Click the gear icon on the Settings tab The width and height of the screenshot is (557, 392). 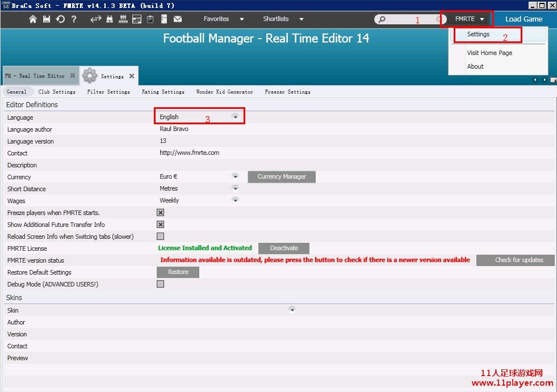pyautogui.click(x=90, y=75)
